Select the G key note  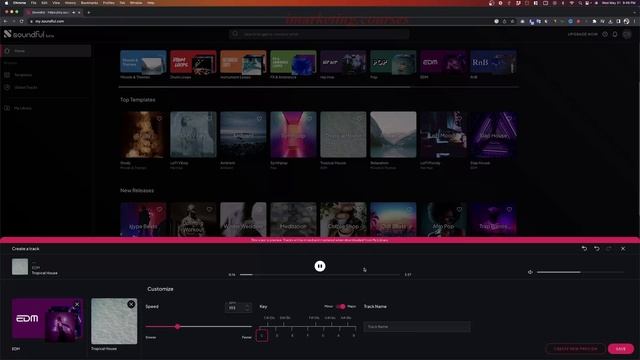point(323,336)
